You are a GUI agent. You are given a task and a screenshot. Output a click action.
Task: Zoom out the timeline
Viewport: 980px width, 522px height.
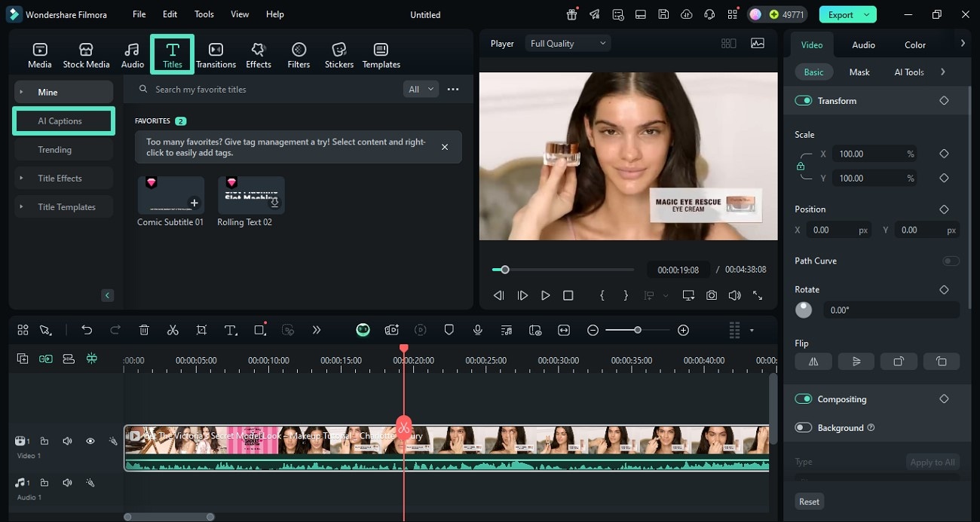tap(593, 330)
